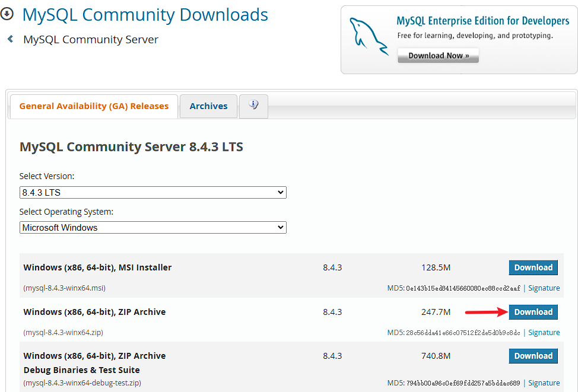Open Signature link for the MSI installer
This screenshot has width=578, height=392.
[x=544, y=288]
